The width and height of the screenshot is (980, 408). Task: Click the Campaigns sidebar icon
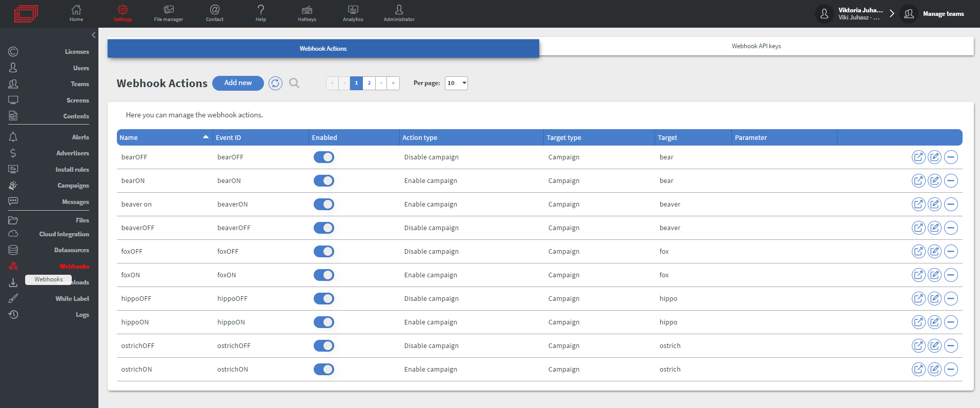pyautogui.click(x=13, y=186)
